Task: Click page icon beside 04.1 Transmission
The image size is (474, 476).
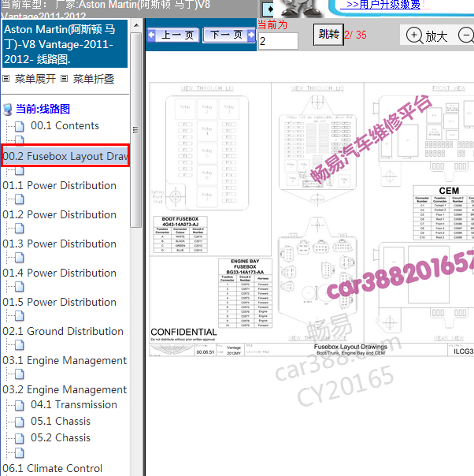Action: [x=20, y=405]
